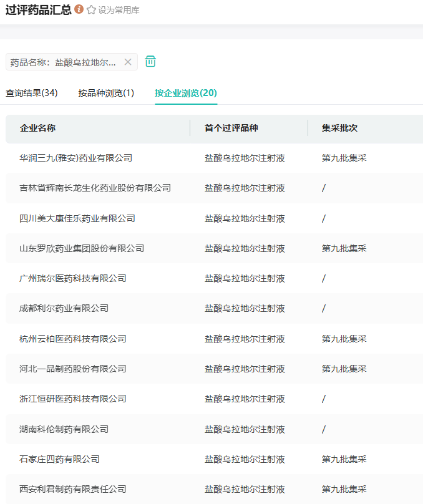This screenshot has width=423, height=504.
Task: Click the star icon to favorite database
Action: tap(91, 10)
